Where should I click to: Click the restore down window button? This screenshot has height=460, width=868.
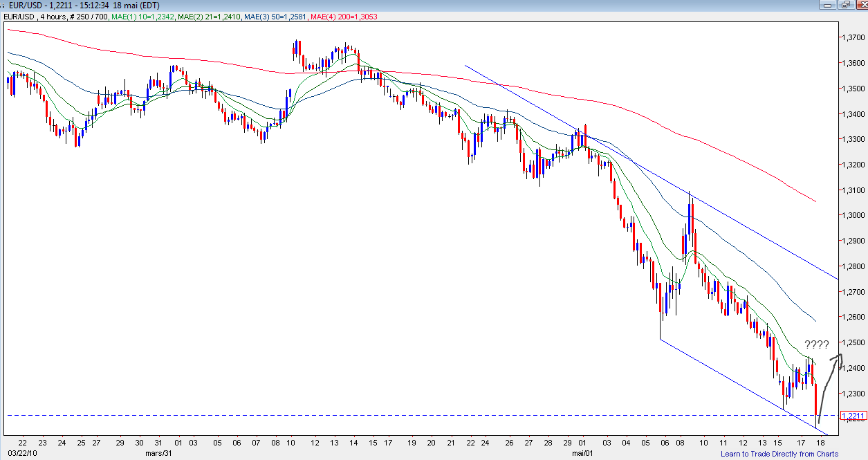click(x=844, y=5)
